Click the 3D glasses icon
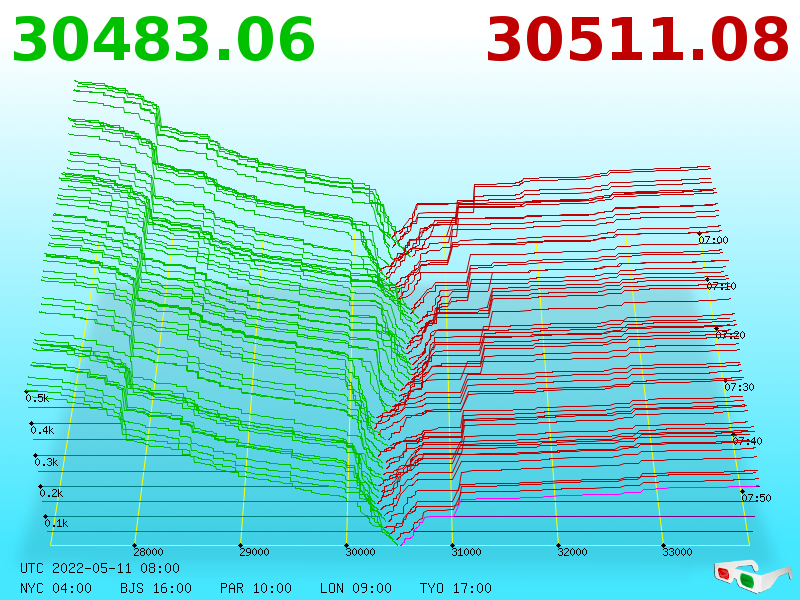Screen dimensions: 800x600 point(752,576)
